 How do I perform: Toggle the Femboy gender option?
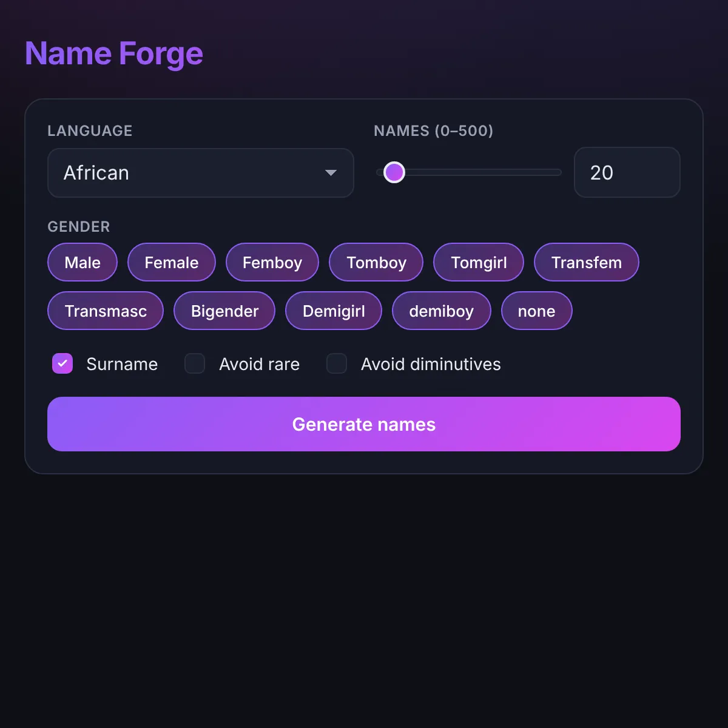point(272,262)
